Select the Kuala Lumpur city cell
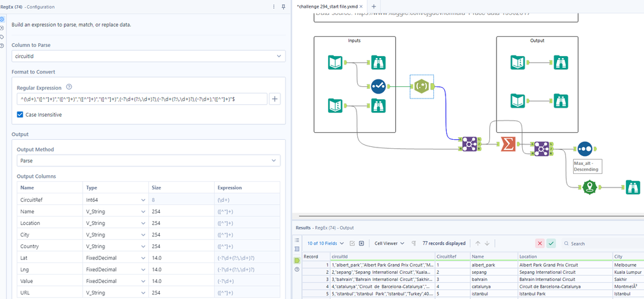The height and width of the screenshot is (299, 644). [628, 272]
